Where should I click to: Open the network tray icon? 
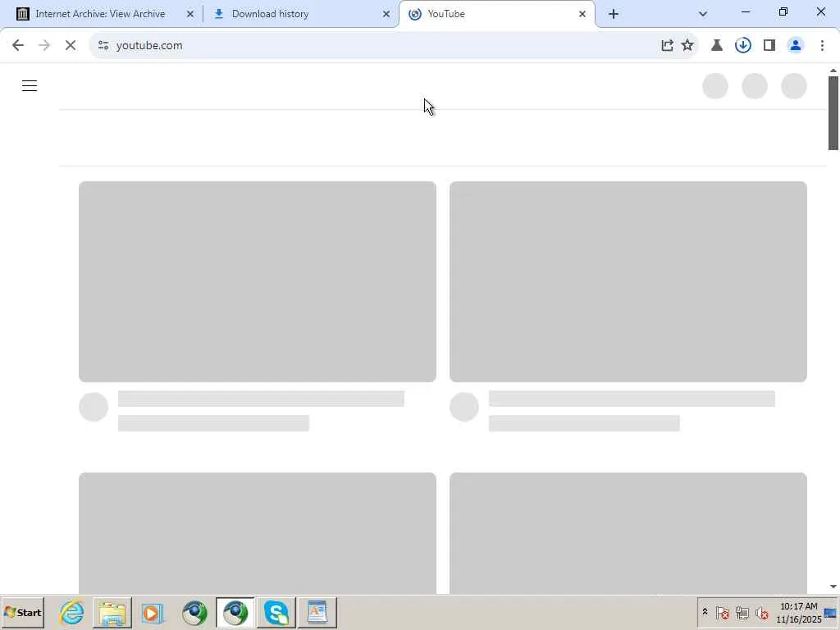tap(742, 612)
